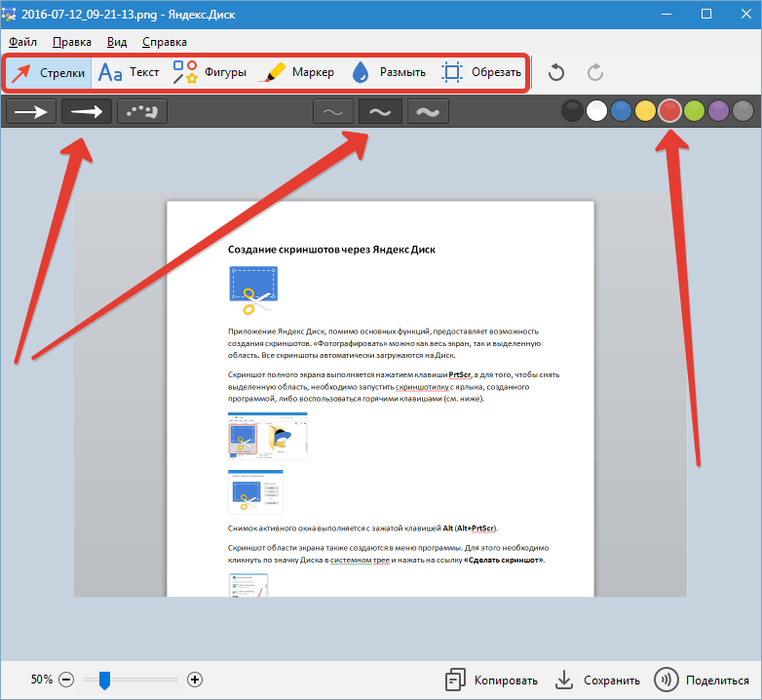Select the Текст text tool
This screenshot has height=700, width=762.
129,72
